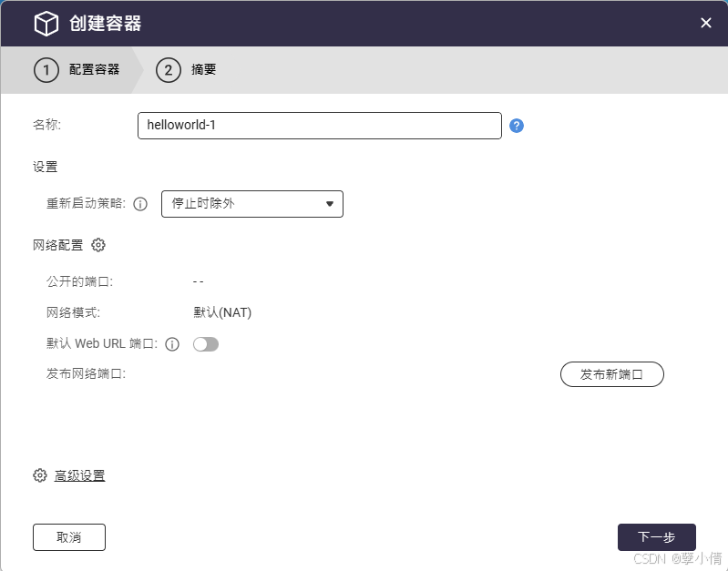Click the restart policy dropdown arrow
This screenshot has height=571, width=728.
coord(330,204)
